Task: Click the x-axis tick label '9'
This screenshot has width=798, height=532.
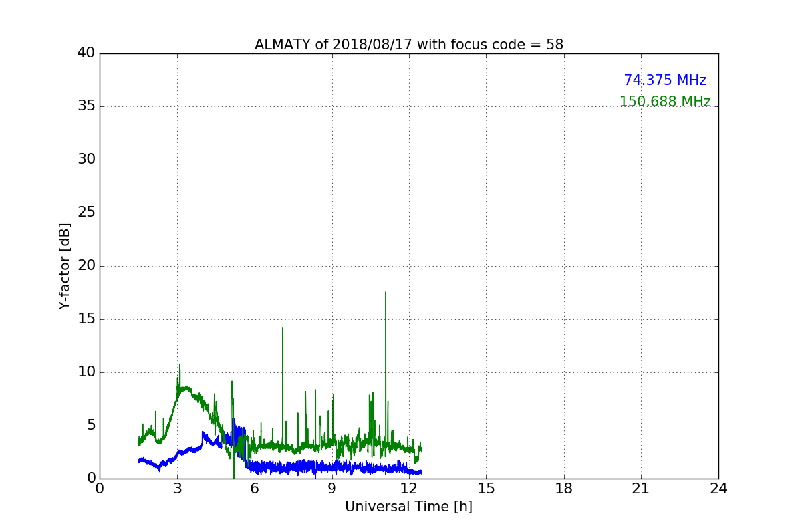Action: (x=332, y=488)
